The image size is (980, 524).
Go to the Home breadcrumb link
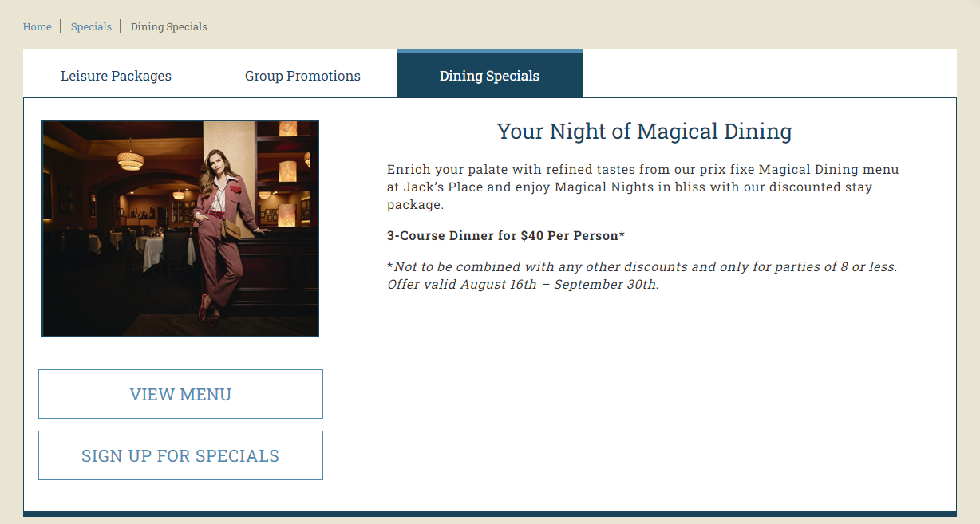37,26
